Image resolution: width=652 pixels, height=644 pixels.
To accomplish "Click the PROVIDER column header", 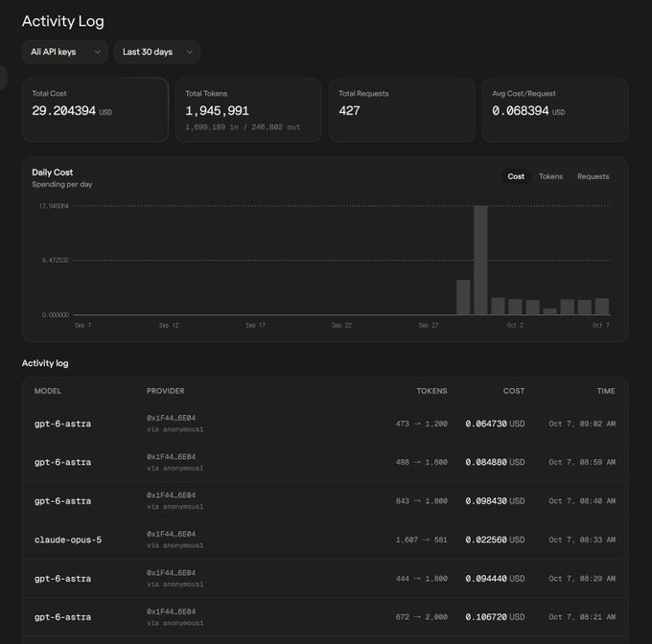I will (166, 391).
